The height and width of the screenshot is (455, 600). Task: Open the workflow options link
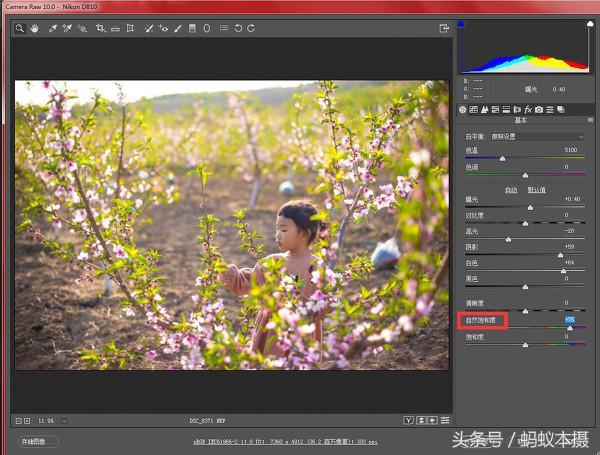tap(285, 442)
